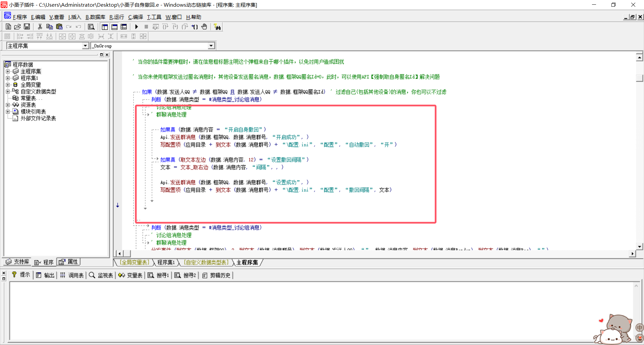Viewport: 644px width, 345px height.
Task: Click the hand breakpoint icon in toolbar
Action: point(204,27)
